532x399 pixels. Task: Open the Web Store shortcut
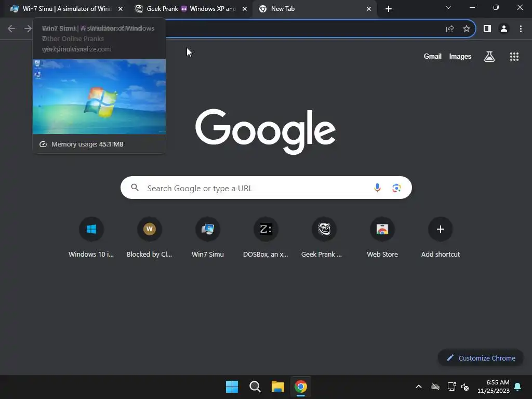click(382, 237)
